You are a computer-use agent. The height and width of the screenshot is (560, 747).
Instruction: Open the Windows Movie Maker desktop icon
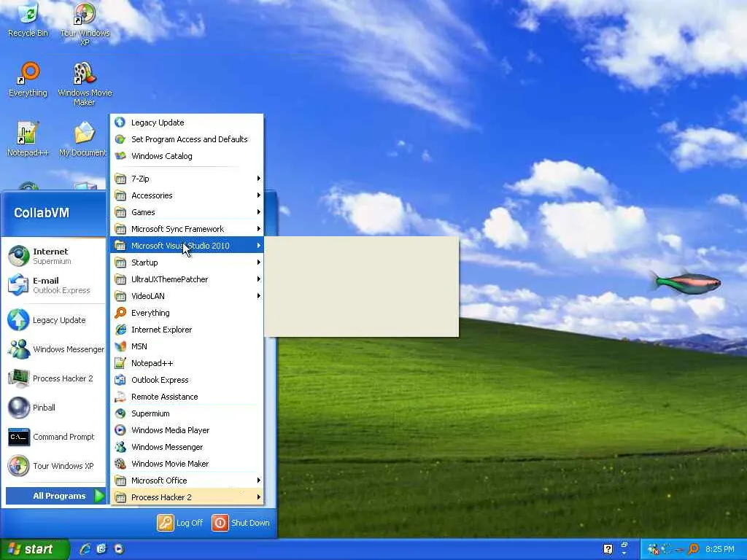click(x=85, y=83)
